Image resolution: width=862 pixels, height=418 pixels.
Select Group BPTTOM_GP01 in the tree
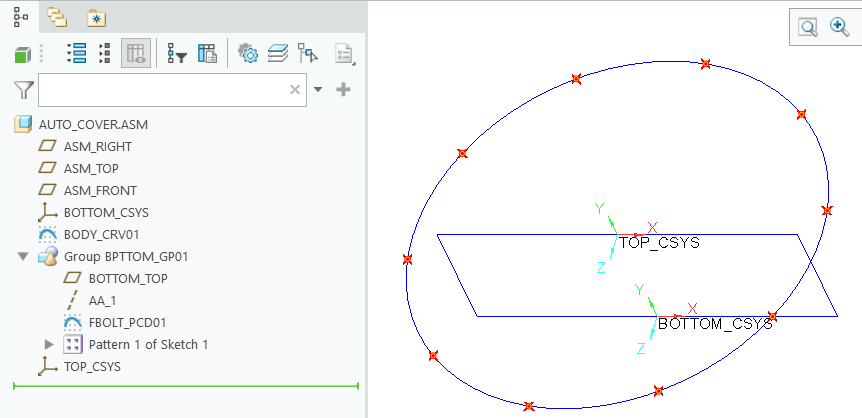126,257
